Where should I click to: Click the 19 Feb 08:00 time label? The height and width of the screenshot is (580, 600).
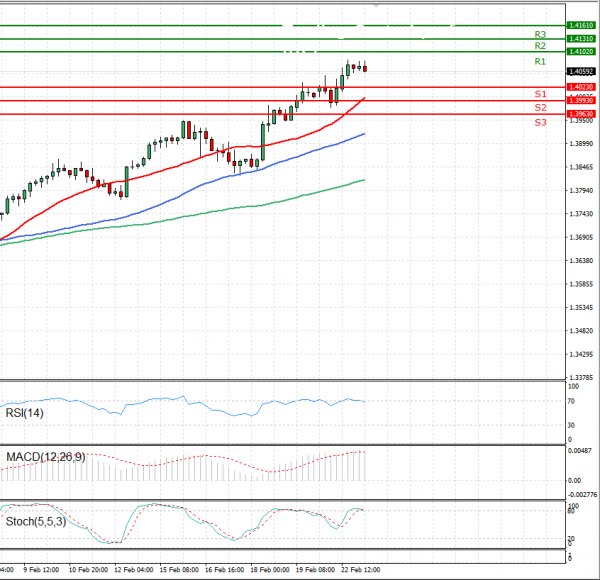click(x=315, y=570)
